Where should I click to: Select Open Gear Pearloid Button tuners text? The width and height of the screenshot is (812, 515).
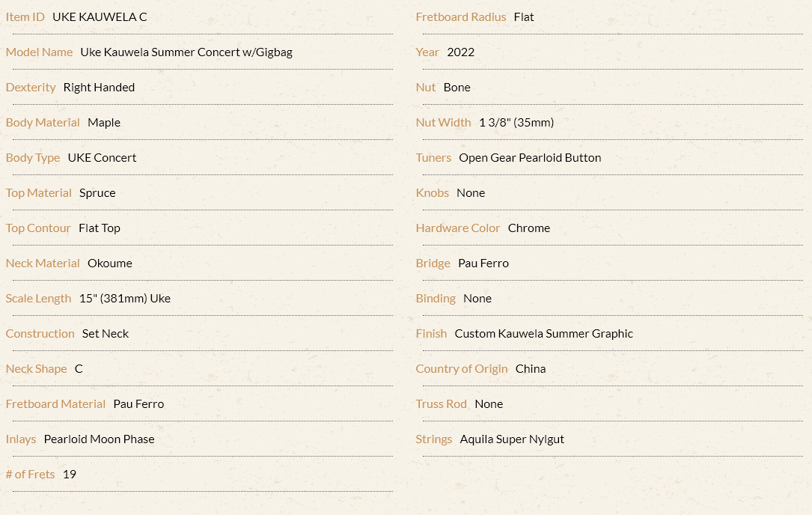(530, 158)
